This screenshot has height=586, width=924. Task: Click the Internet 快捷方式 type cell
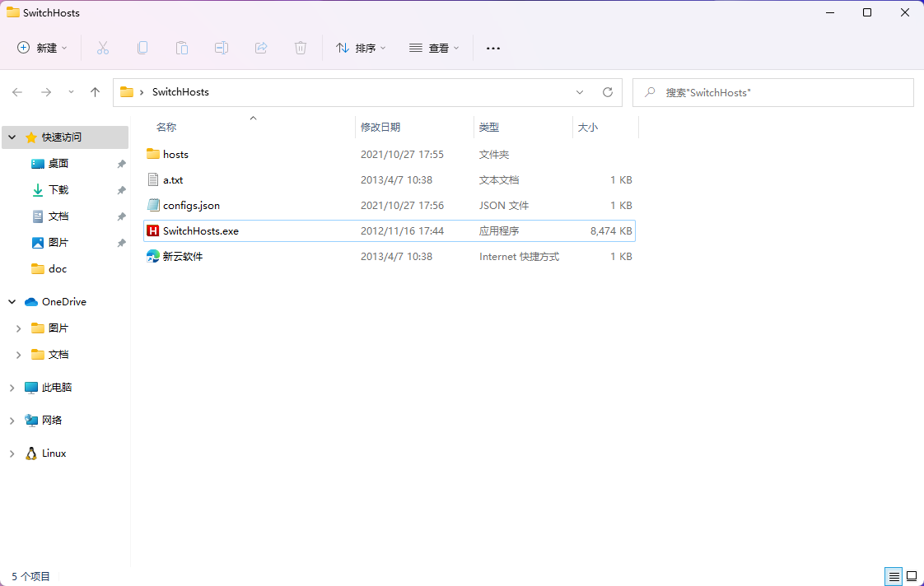pyautogui.click(x=519, y=257)
